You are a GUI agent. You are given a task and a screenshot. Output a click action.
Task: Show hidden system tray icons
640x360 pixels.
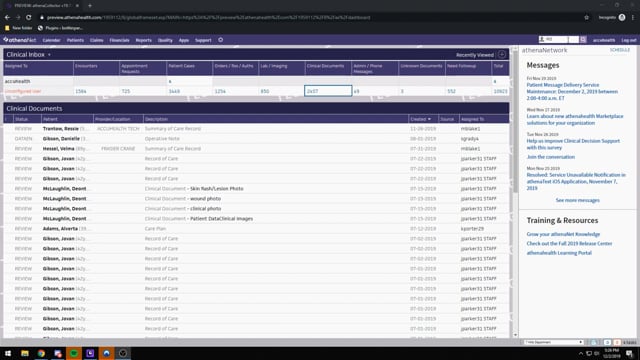[x=581, y=353]
